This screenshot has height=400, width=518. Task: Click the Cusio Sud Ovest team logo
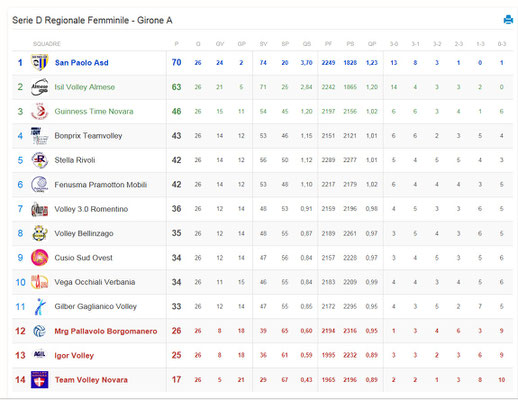(39, 258)
